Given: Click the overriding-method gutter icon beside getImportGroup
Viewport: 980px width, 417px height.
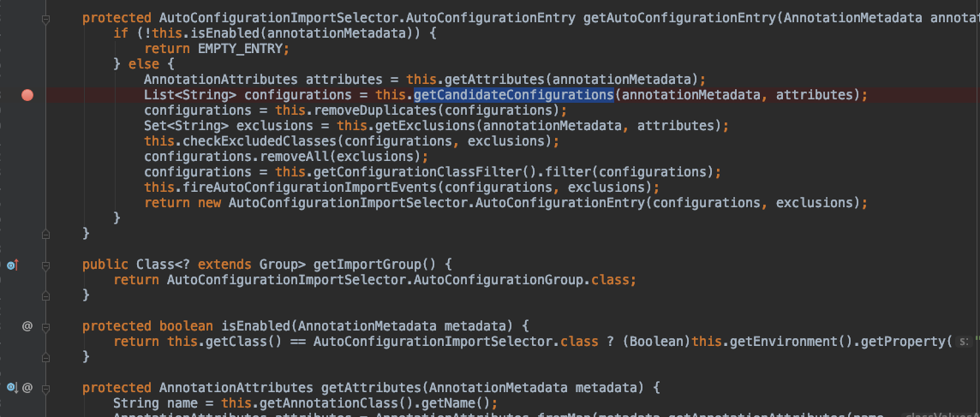Looking at the screenshot, I should click(x=12, y=265).
